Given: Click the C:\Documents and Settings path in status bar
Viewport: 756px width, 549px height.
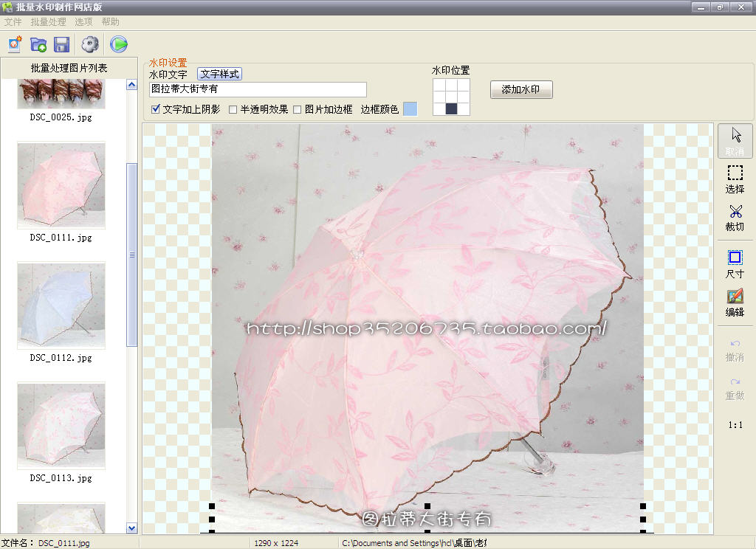Looking at the screenshot, I should [x=414, y=543].
